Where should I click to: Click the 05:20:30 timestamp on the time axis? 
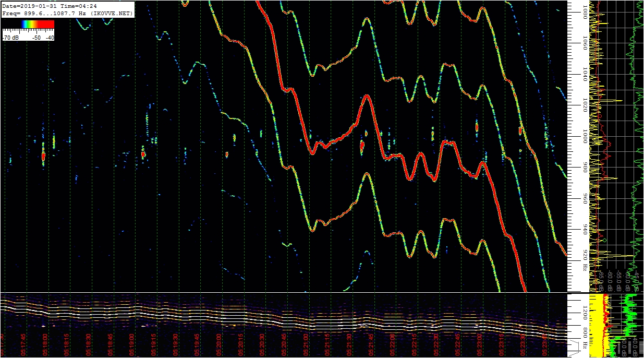263,344
